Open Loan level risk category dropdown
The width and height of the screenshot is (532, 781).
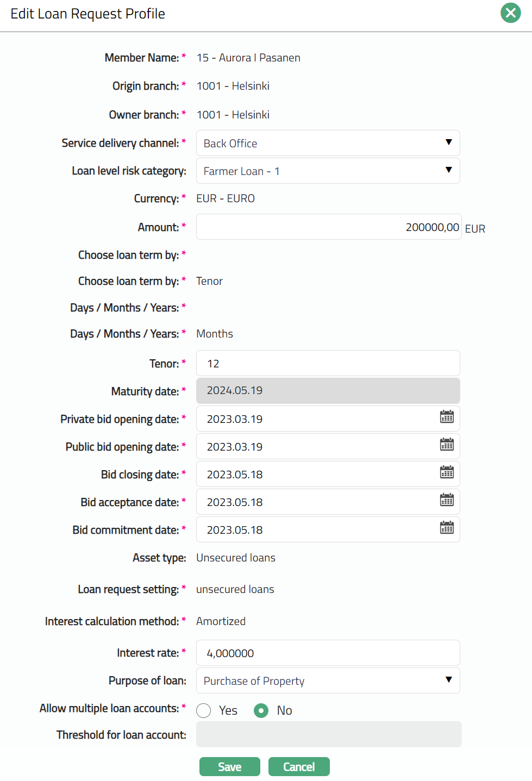[x=328, y=171]
